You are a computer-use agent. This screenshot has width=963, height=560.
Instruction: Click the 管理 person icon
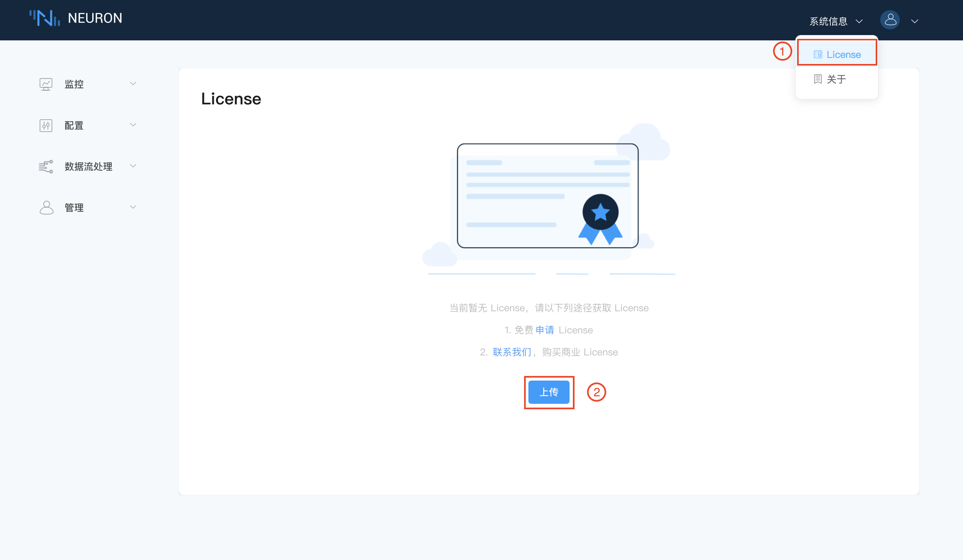pos(46,208)
